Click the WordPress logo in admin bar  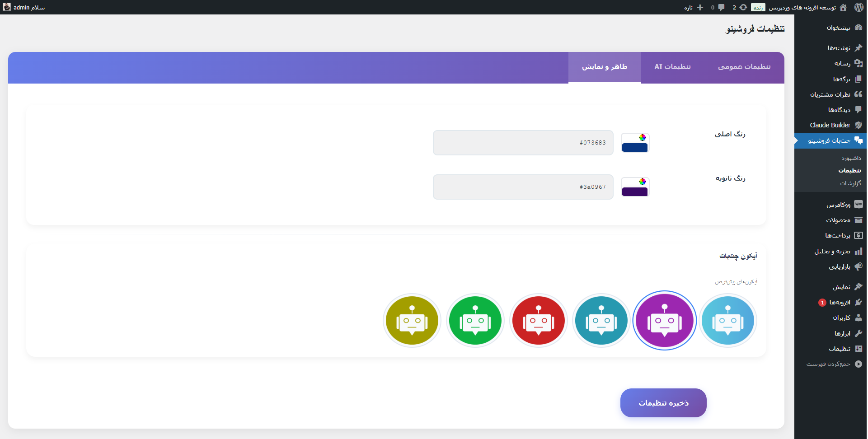pyautogui.click(x=859, y=7)
